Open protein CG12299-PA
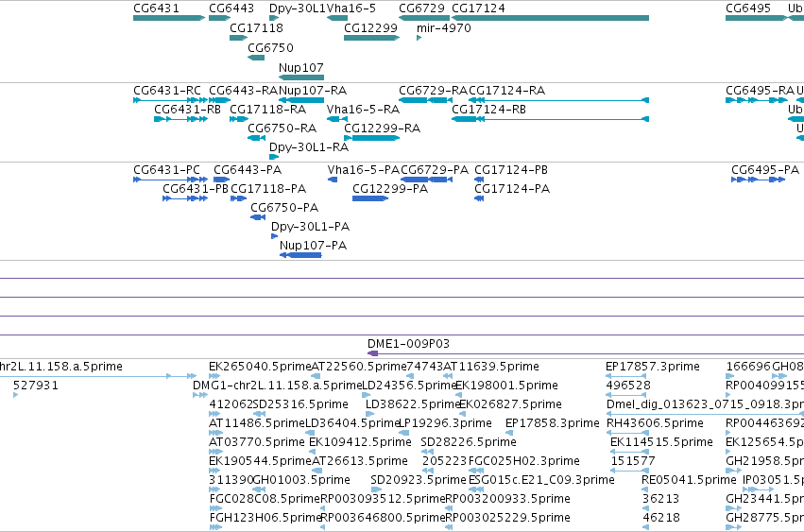This screenshot has width=804, height=532. [x=370, y=198]
